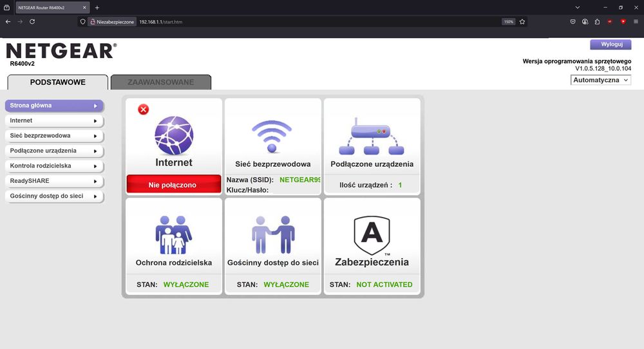Select Strona główna in sidebar
644x349 pixels.
click(54, 106)
